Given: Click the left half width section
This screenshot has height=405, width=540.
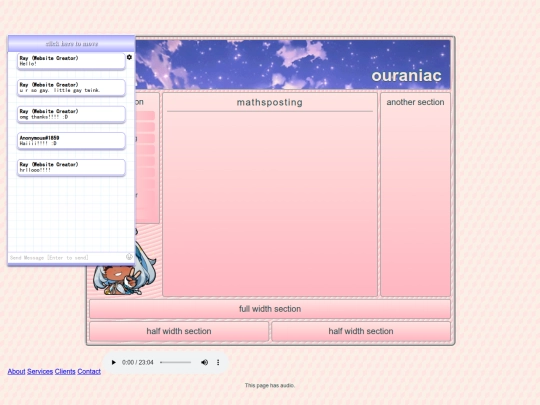Looking at the screenshot, I should [179, 331].
